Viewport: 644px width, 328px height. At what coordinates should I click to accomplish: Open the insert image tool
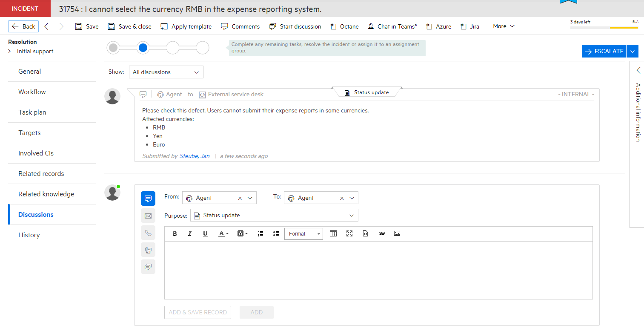click(x=397, y=233)
